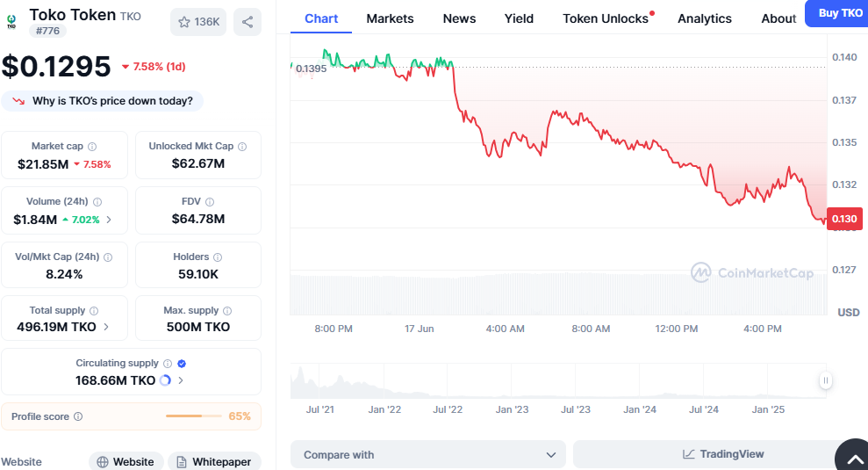
Task: Click the $0.1295 price heading
Action: (x=56, y=67)
